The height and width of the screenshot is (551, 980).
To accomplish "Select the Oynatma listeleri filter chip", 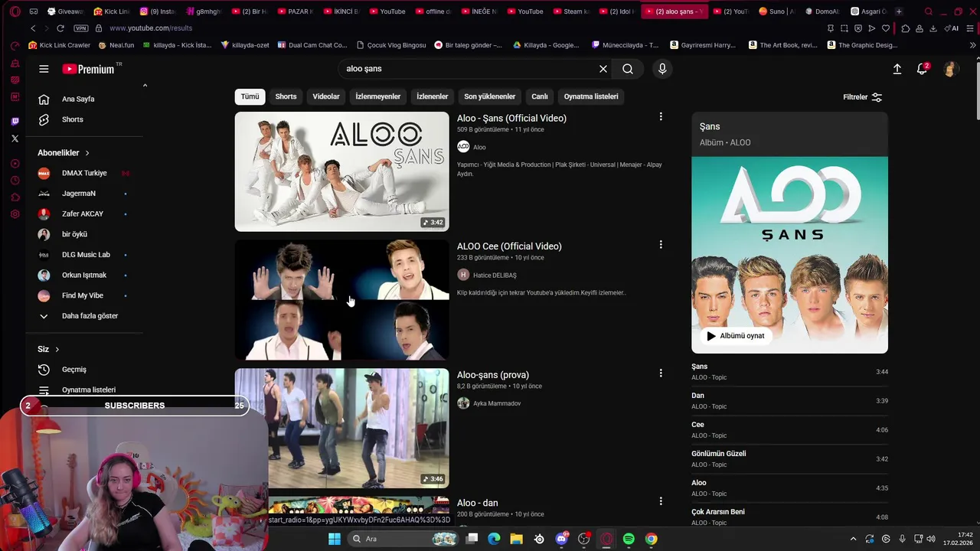I will (591, 96).
